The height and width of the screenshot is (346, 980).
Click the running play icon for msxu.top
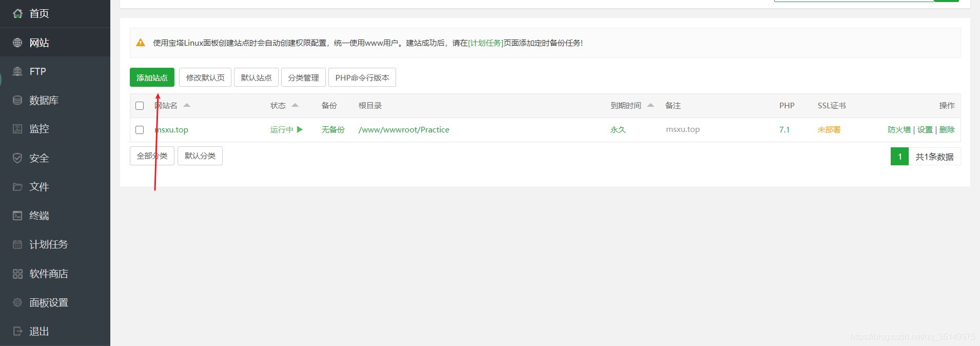pyautogui.click(x=300, y=129)
